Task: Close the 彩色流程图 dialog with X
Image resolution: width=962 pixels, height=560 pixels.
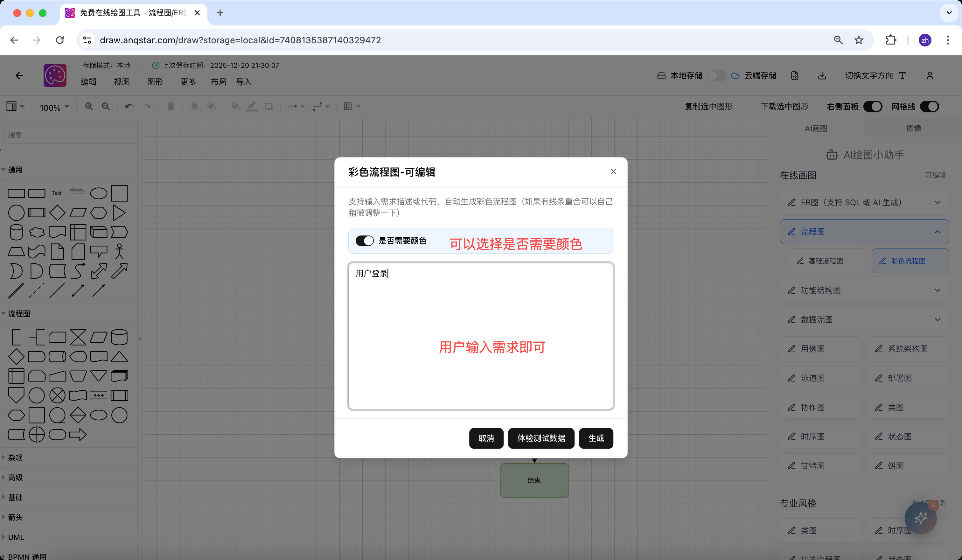Action: [x=613, y=171]
